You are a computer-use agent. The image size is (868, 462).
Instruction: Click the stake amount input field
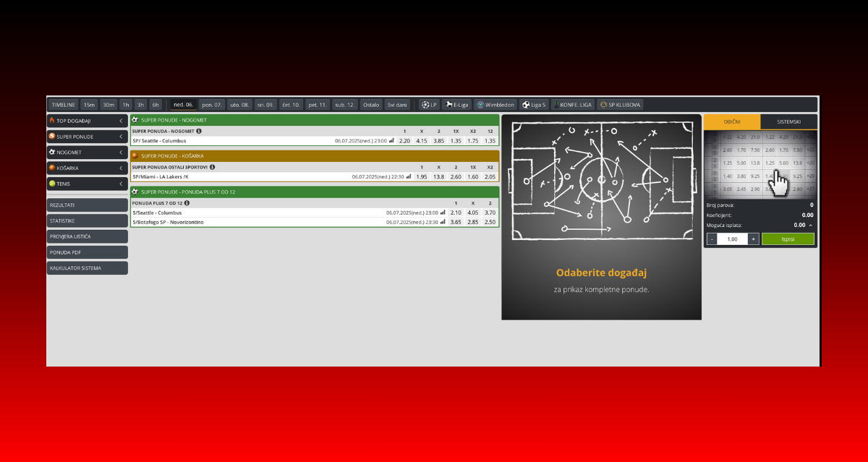(x=732, y=239)
